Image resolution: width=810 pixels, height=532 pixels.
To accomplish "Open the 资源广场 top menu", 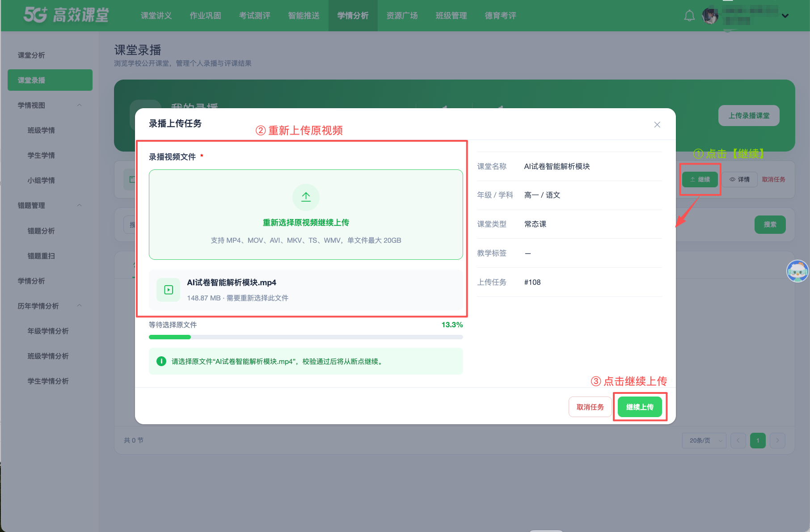I will pyautogui.click(x=402, y=16).
